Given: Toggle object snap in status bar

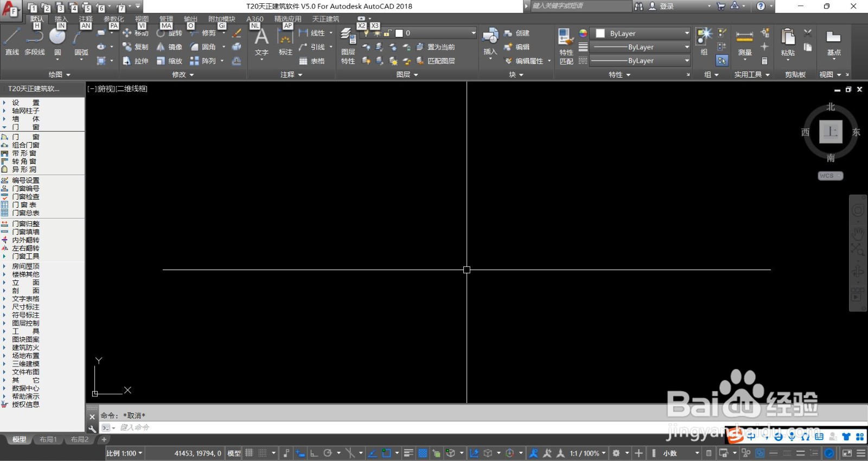Looking at the screenshot, I should [x=386, y=453].
